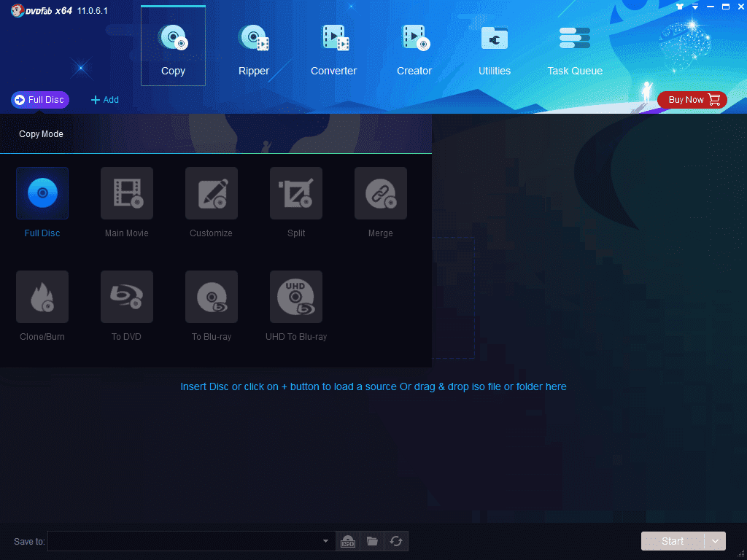Viewport: 747px width, 560px height.
Task: Open the Save to path dropdown
Action: 325,541
